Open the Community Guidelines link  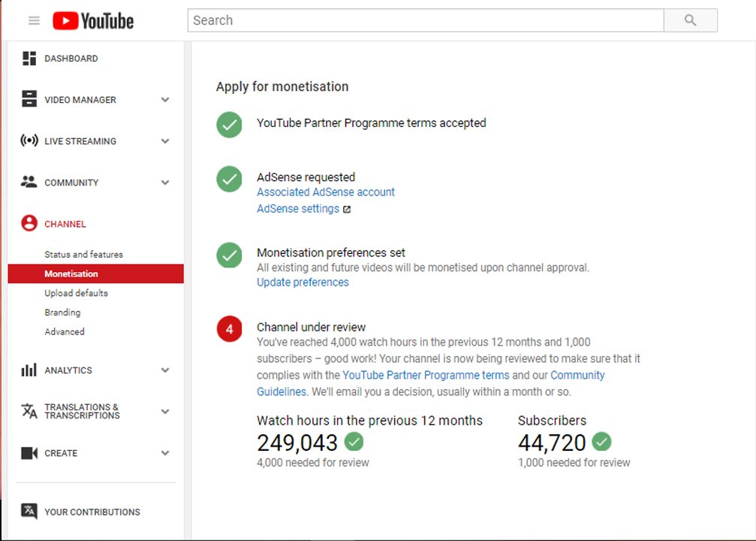tap(577, 375)
